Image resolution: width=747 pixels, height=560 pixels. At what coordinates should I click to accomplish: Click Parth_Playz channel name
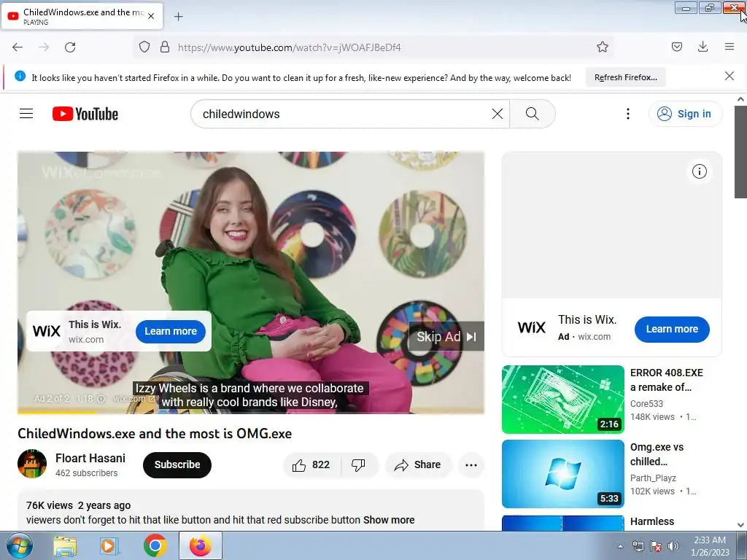[x=653, y=478]
